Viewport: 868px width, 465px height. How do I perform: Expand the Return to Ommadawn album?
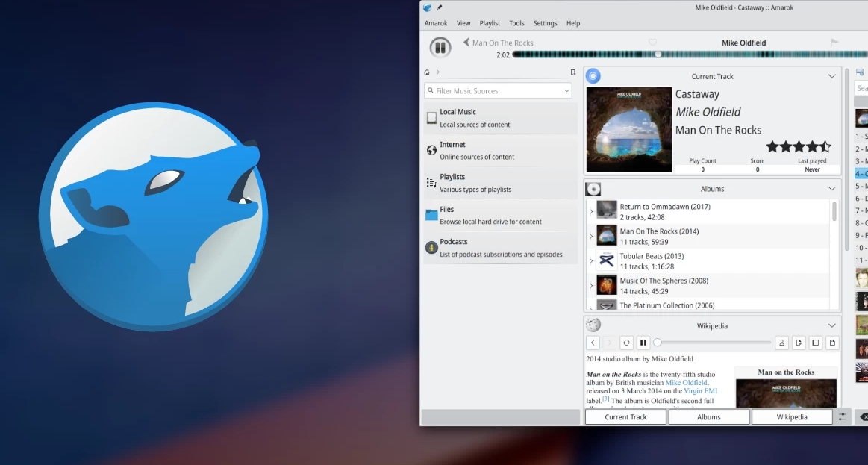(591, 211)
